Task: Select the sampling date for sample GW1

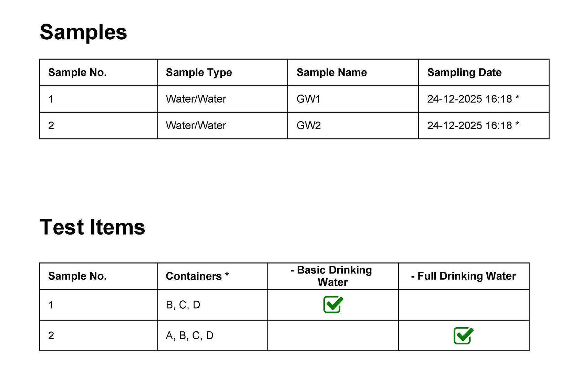Action: click(x=473, y=99)
